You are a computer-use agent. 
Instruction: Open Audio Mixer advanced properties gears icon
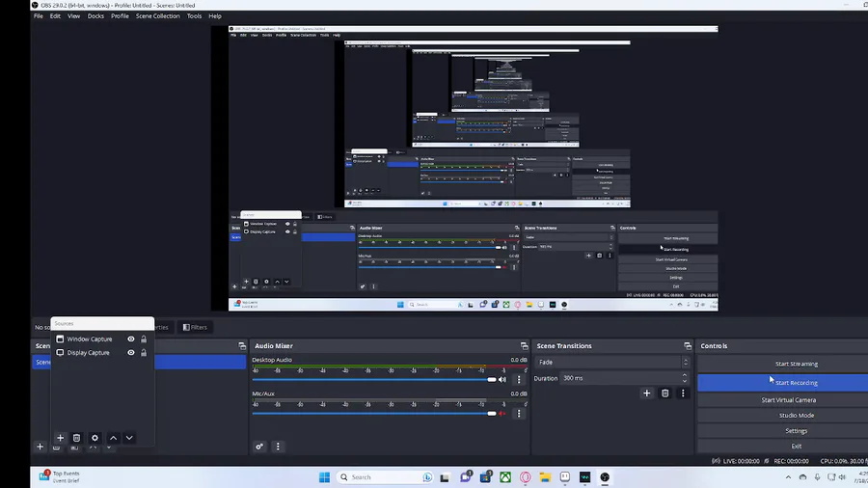[259, 447]
